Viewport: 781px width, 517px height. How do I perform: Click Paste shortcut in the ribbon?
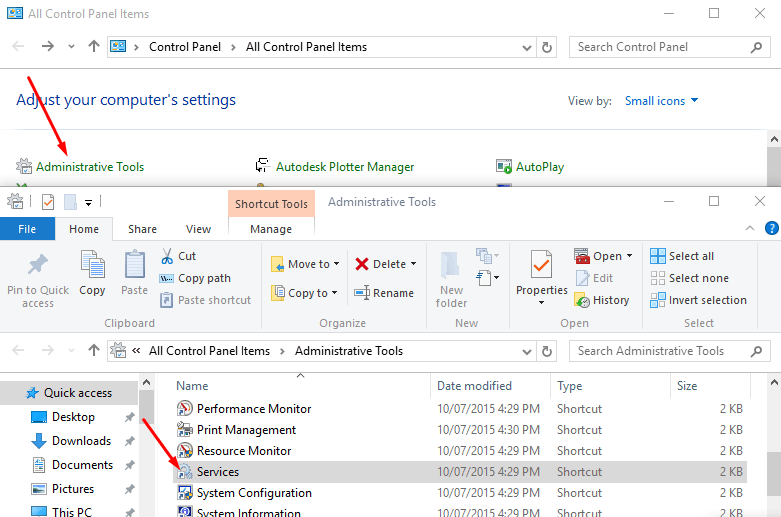(205, 300)
